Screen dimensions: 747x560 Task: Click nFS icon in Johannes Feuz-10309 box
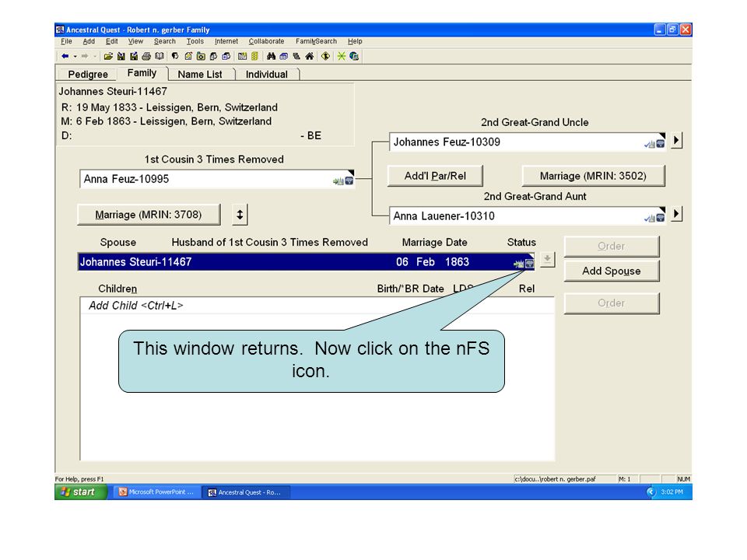[x=661, y=144]
